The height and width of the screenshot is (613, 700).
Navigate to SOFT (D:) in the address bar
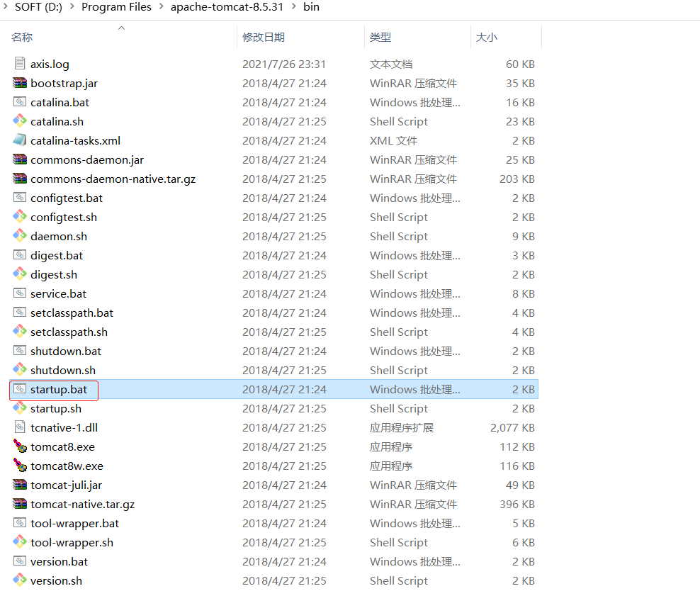click(x=38, y=6)
